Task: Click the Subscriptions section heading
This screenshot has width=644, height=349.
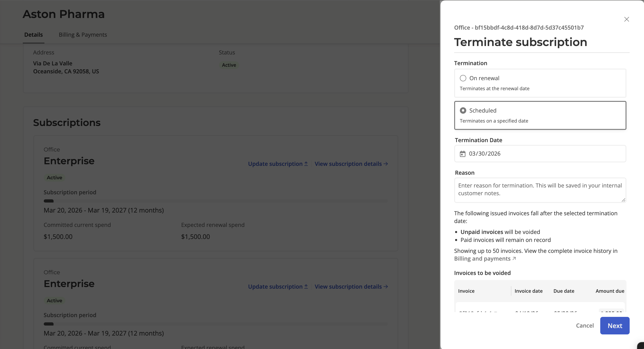Action: click(x=67, y=123)
